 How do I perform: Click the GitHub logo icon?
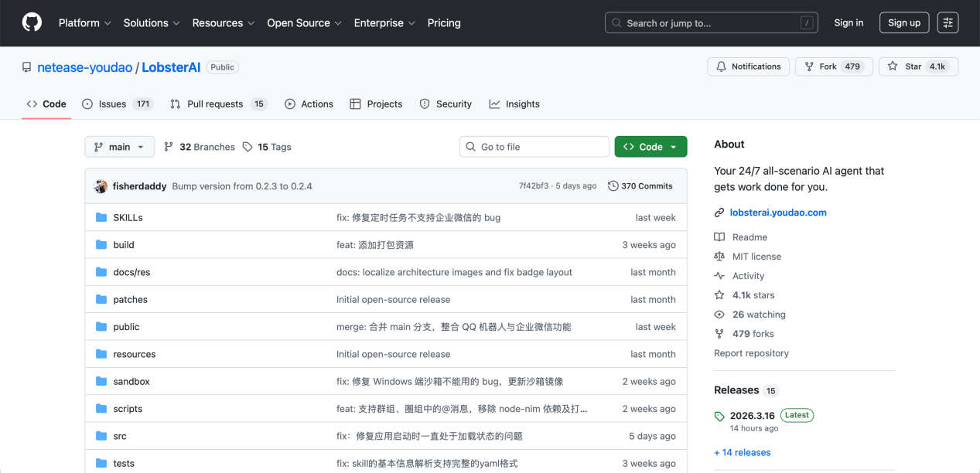tap(32, 23)
